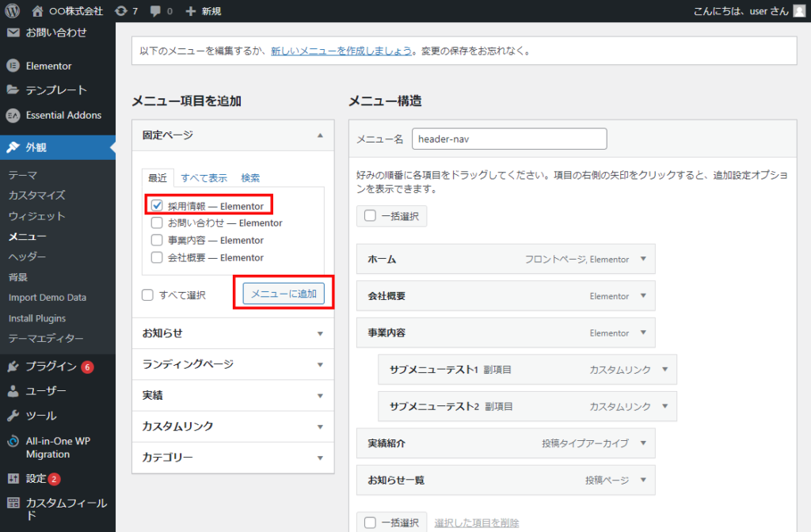This screenshot has height=532, width=811.
Task: Click the WordPress logo icon
Action: (12, 11)
